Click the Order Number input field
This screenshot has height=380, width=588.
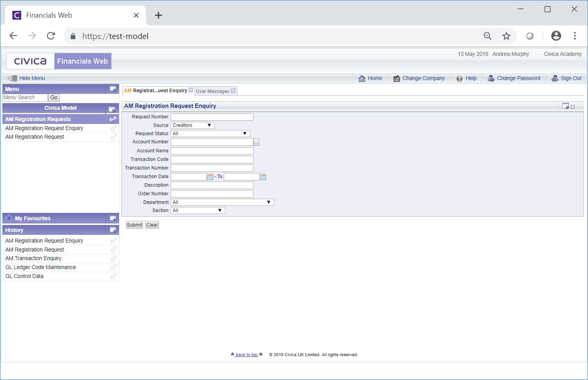click(212, 194)
